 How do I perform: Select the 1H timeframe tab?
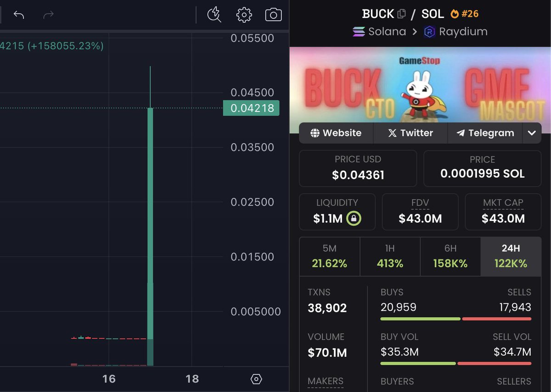[390, 256]
